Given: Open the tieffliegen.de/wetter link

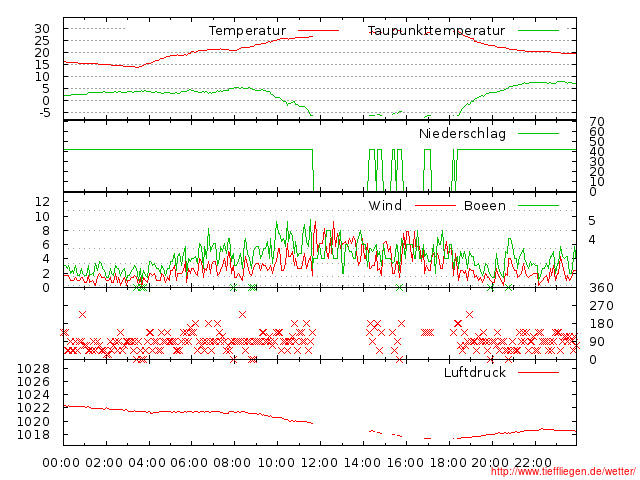Looking at the screenshot, I should click(563, 472).
